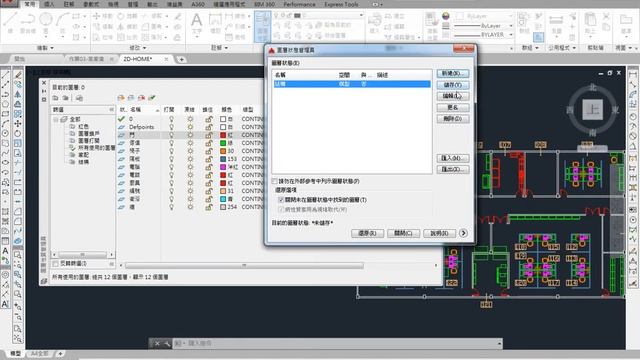Open the Layer Properties ribbon button
Screen dimensions: 640x360
[x=262, y=26]
